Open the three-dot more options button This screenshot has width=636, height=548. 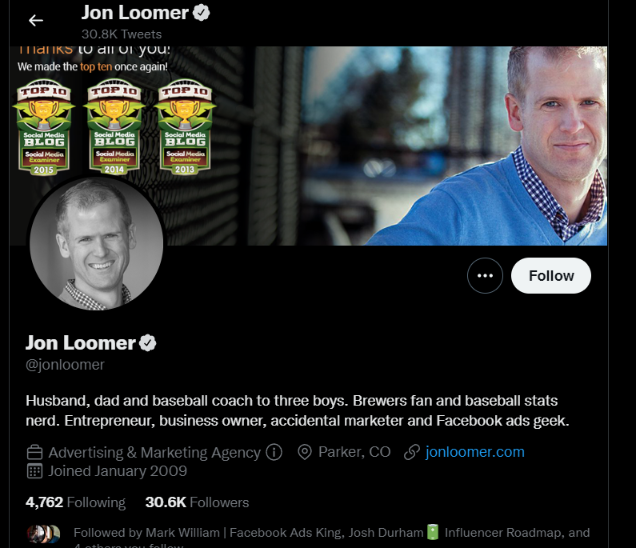click(x=485, y=276)
